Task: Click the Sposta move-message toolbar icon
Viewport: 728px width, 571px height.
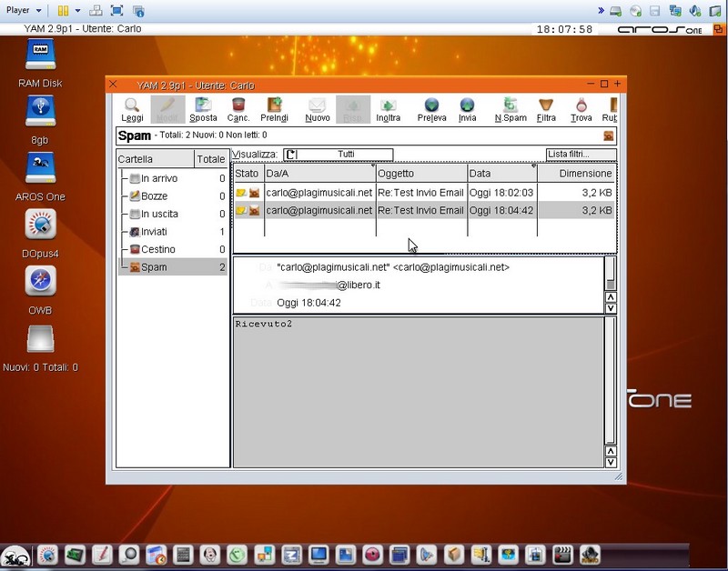Action: click(x=203, y=109)
